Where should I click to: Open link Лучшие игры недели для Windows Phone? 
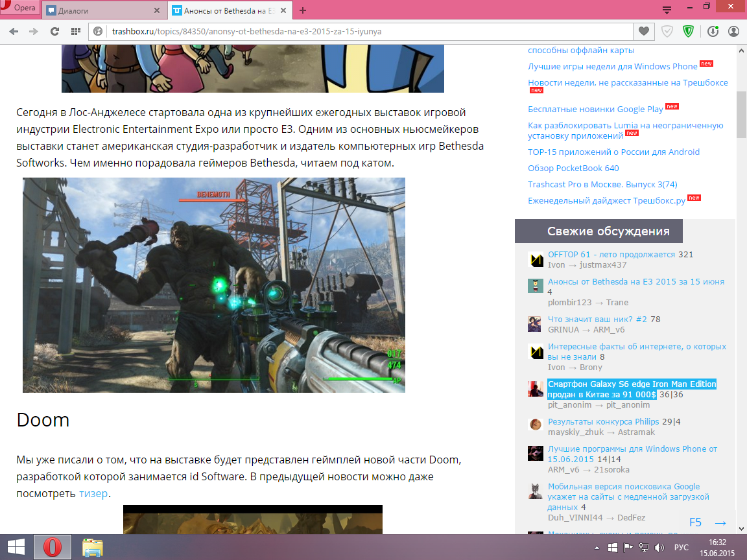[x=612, y=67]
